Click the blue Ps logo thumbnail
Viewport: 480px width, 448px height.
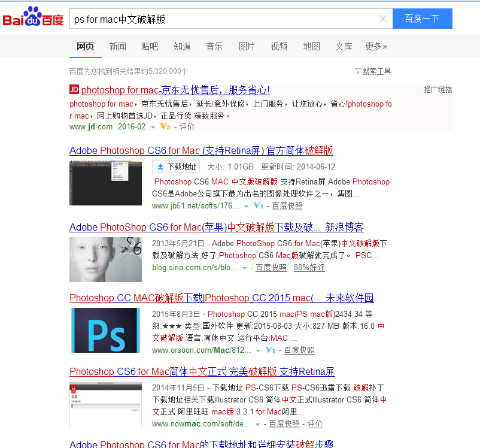point(105,331)
